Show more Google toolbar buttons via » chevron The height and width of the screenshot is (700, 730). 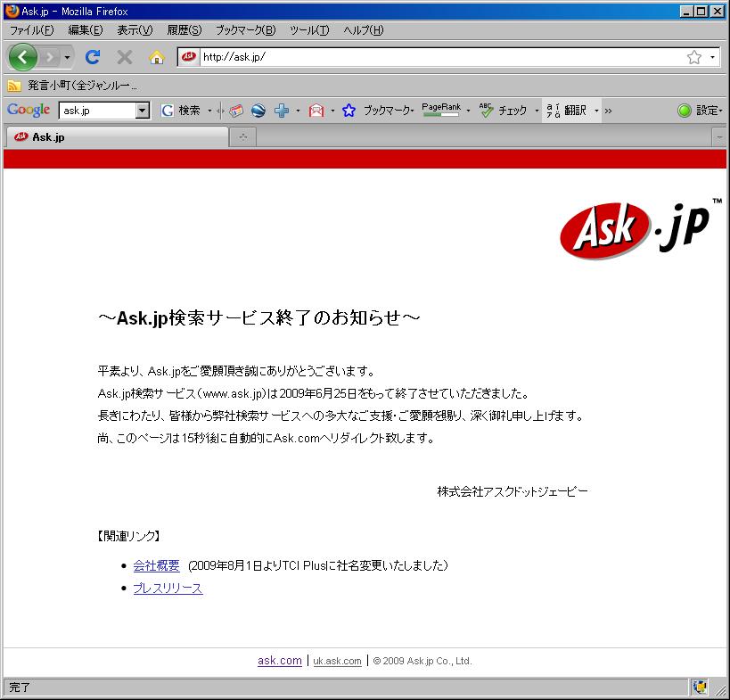(x=608, y=111)
